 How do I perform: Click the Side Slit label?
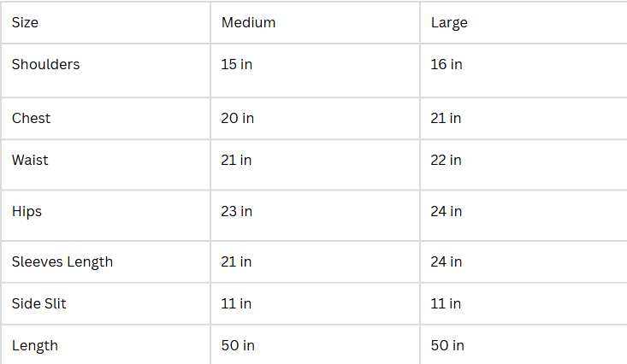(x=39, y=303)
